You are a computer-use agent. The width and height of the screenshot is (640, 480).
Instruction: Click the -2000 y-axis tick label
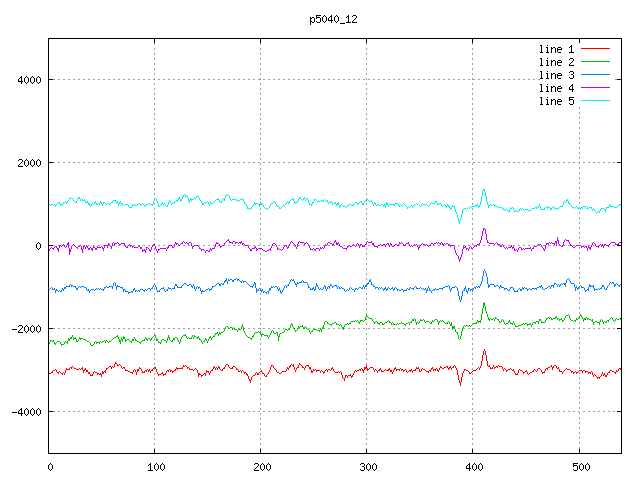(x=24, y=329)
